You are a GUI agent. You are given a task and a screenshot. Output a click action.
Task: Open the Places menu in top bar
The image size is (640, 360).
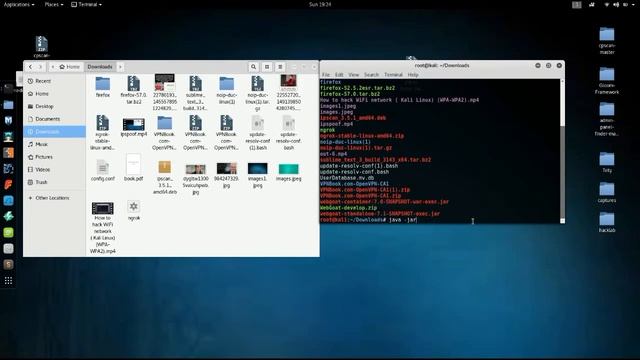coord(53,4)
